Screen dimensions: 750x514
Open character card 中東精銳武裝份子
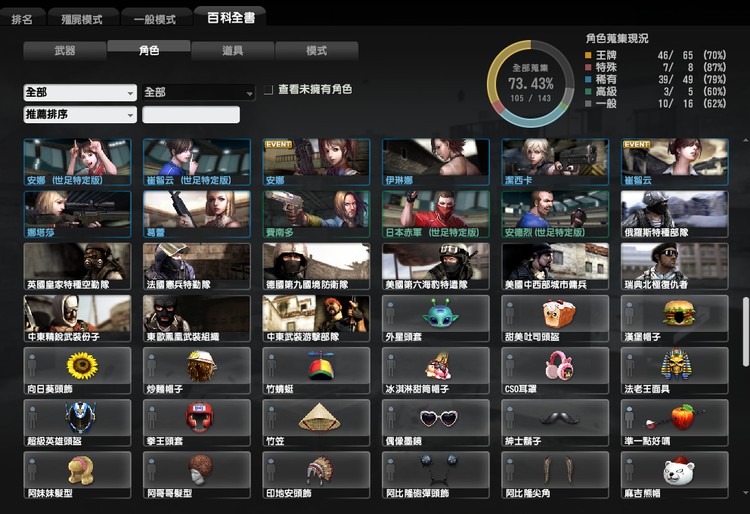(x=77, y=318)
